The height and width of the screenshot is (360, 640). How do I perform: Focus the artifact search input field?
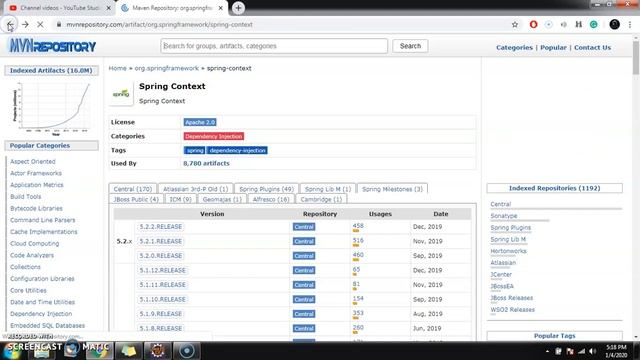tap(274, 46)
